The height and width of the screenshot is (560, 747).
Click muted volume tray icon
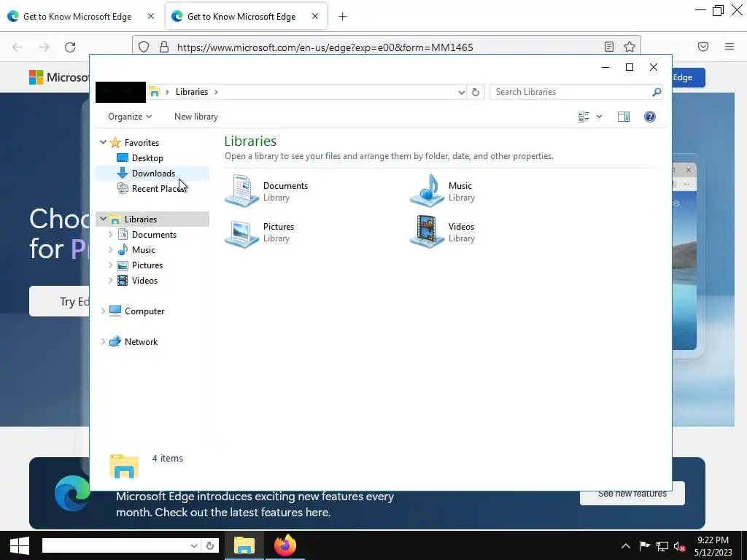coord(680,546)
